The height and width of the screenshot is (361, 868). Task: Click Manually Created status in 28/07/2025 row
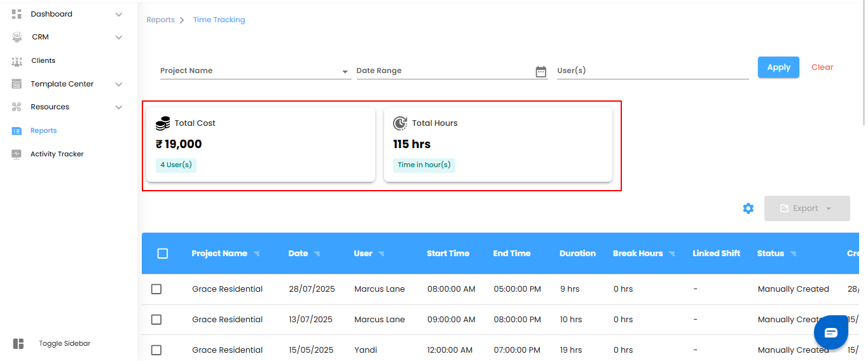794,289
